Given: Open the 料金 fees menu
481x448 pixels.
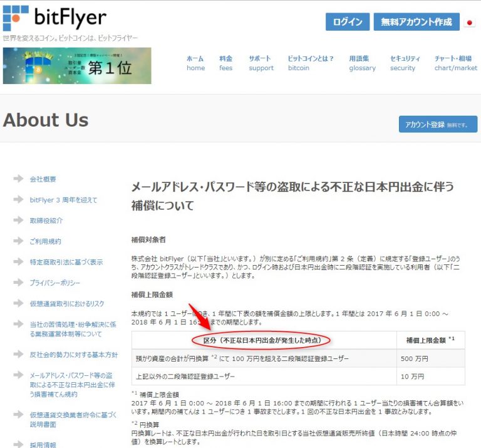Looking at the screenshot, I should click(x=225, y=63).
